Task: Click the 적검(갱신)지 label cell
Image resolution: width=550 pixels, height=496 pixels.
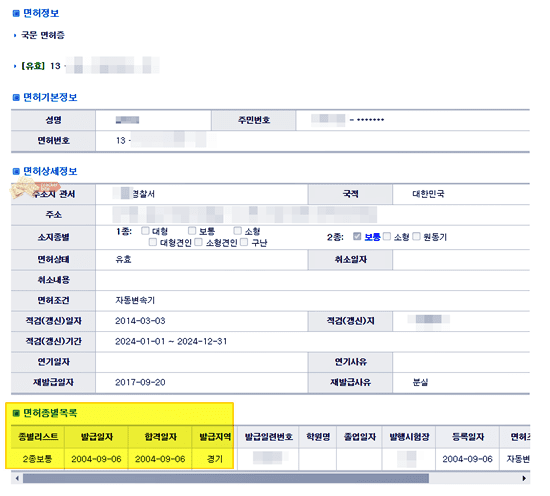Action: (x=350, y=321)
